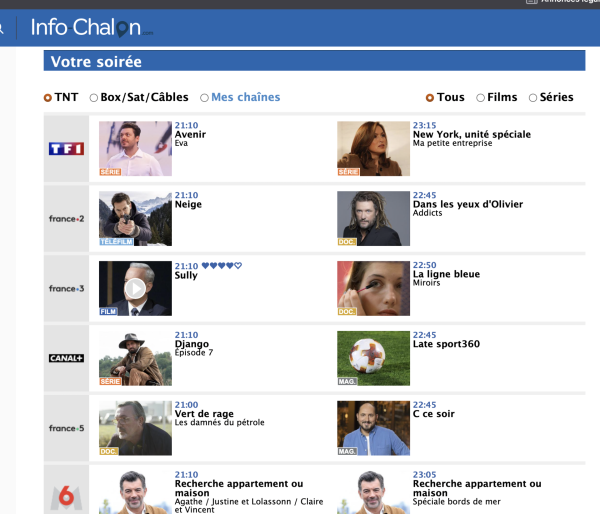600x514 pixels.
Task: Select the TNT radio button
Action: [47, 98]
